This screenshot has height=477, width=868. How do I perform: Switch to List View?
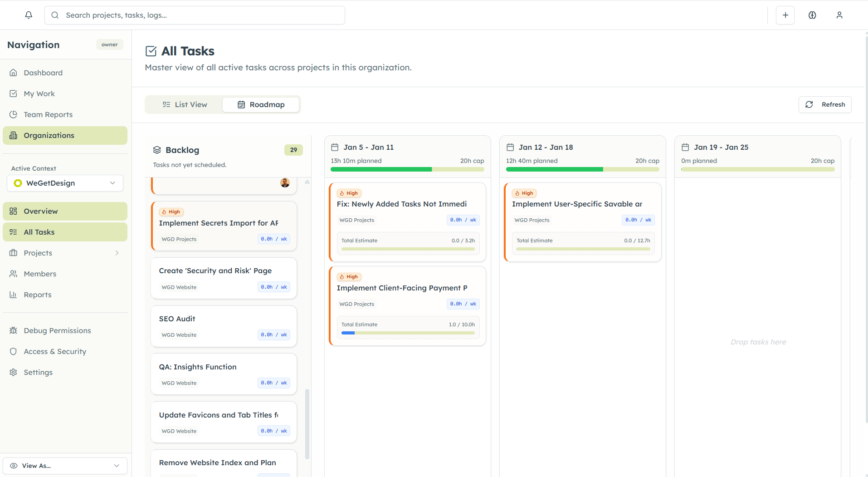pos(185,104)
